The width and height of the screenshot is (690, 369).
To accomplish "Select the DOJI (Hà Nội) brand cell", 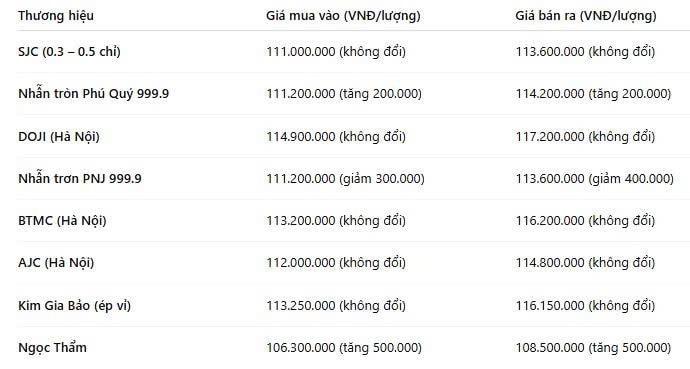I will pyautogui.click(x=59, y=136).
